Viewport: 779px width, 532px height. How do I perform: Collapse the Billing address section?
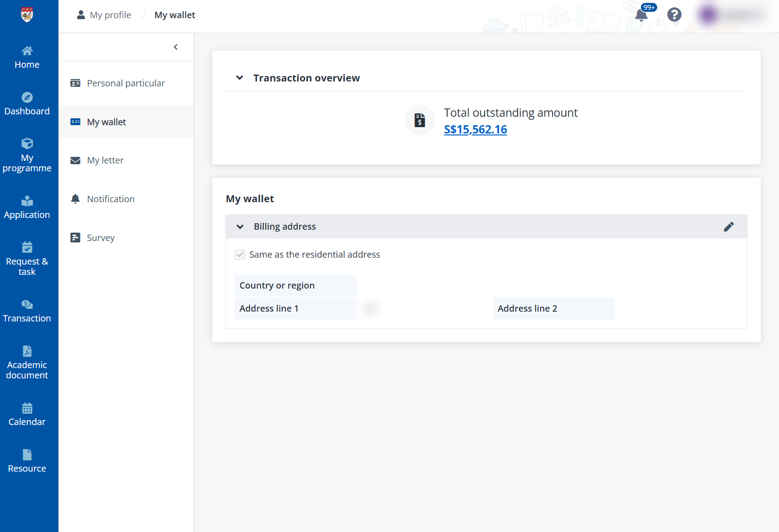[240, 227]
